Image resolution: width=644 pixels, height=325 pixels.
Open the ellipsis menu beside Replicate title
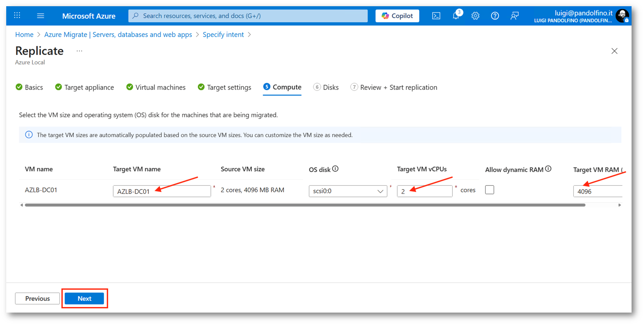tap(79, 51)
